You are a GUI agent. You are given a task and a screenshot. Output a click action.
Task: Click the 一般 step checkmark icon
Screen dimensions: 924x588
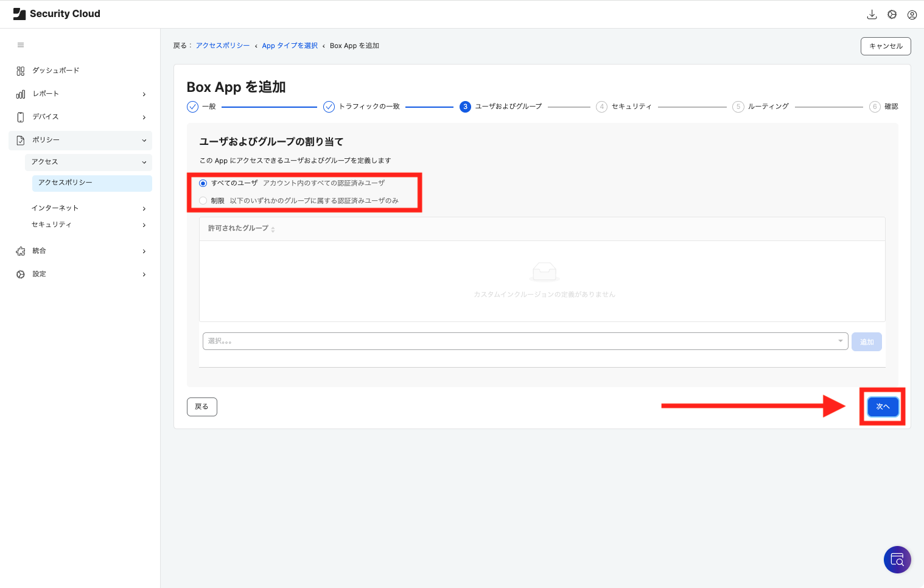[192, 107]
